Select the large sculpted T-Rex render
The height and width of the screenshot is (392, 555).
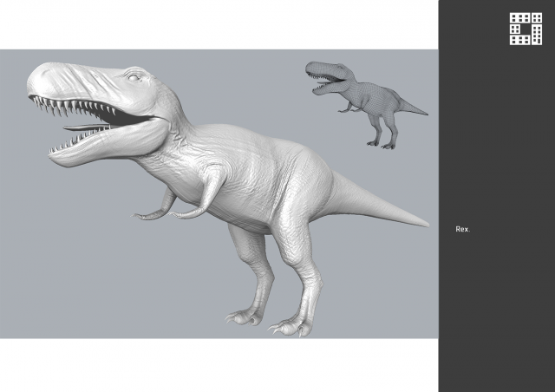pyautogui.click(x=228, y=199)
